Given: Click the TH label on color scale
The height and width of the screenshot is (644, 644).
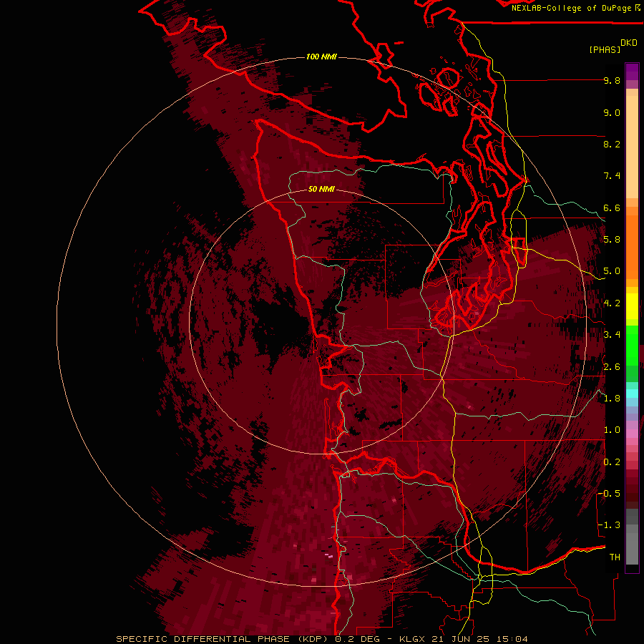Looking at the screenshot, I should pyautogui.click(x=615, y=557).
